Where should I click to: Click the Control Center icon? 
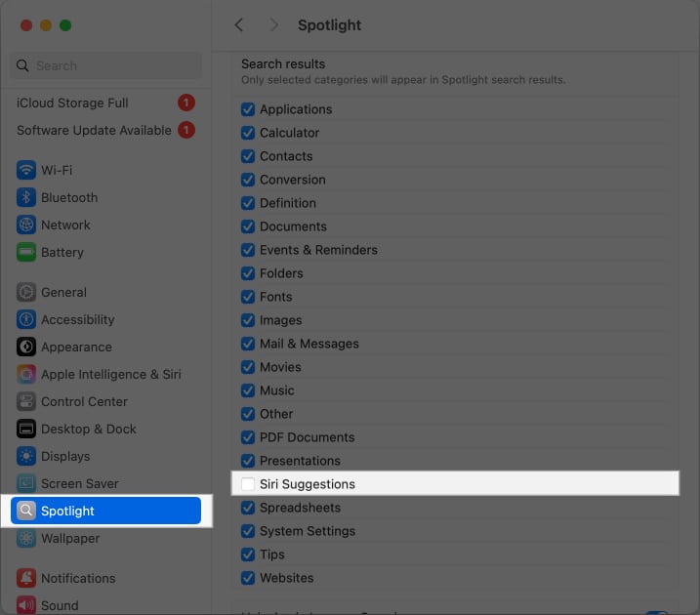(26, 401)
